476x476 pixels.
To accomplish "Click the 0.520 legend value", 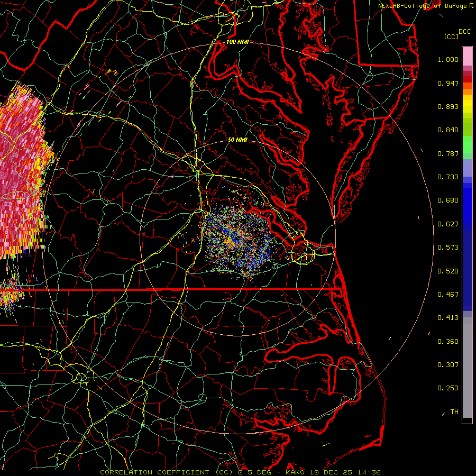I will pyautogui.click(x=448, y=271).
